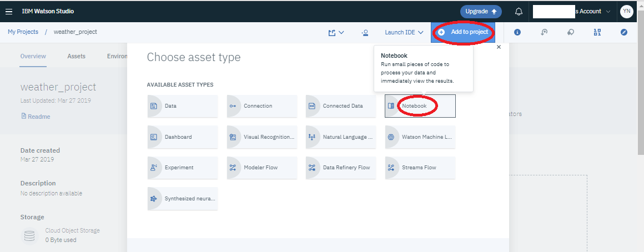Select the Data Refinery Flow asset
Image resolution: width=644 pixels, height=252 pixels.
click(x=341, y=168)
